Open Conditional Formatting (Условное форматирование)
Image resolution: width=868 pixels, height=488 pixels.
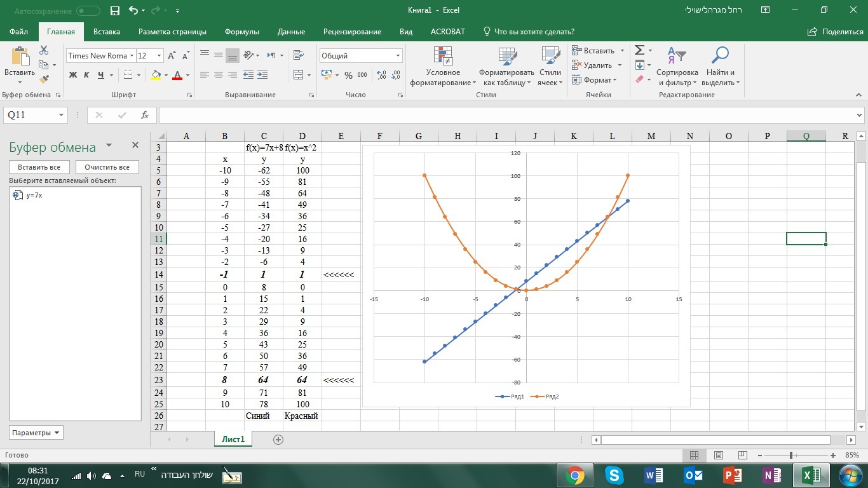443,67
